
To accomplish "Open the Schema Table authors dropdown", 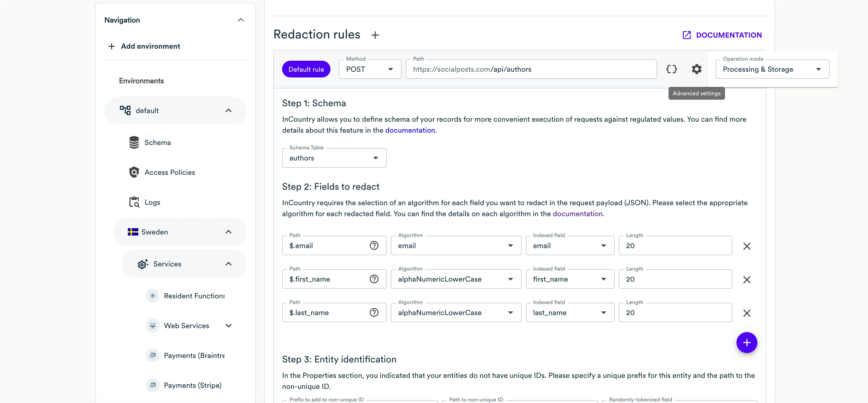I will tap(334, 158).
